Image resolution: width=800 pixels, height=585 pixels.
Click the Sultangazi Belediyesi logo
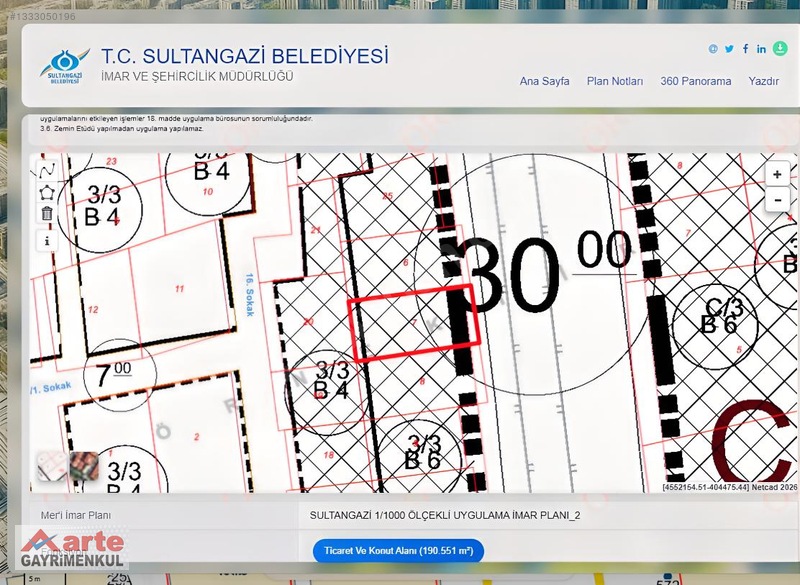pos(65,66)
